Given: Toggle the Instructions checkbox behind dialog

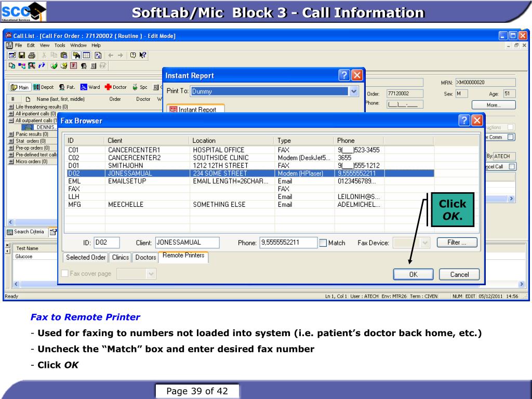Looking at the screenshot, I should [511, 127].
